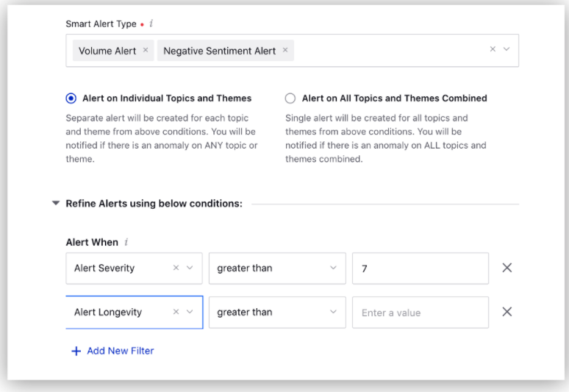Delete the Alert Severity filter row
The width and height of the screenshot is (569, 392).
[x=507, y=268]
